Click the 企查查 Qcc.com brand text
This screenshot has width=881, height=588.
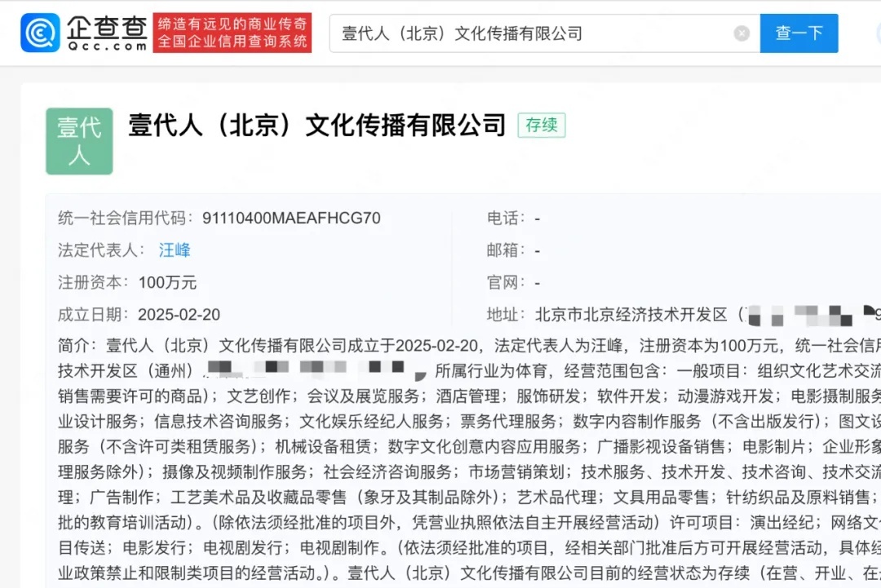107,33
